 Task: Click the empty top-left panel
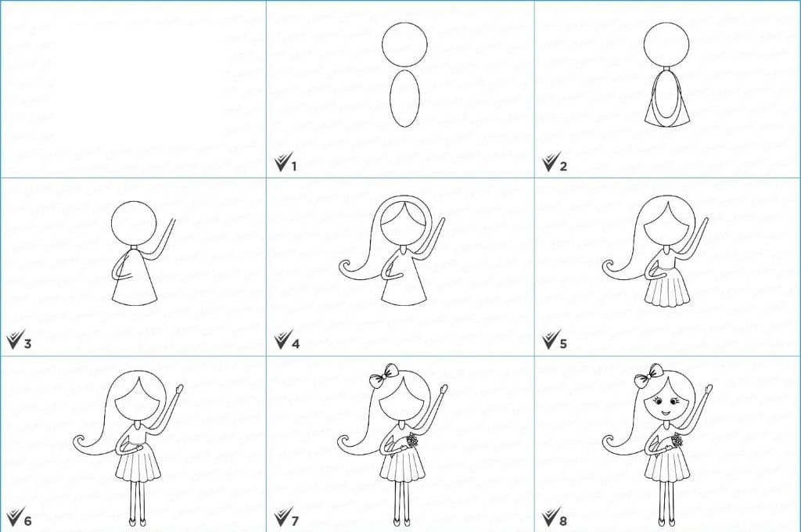(x=133, y=89)
